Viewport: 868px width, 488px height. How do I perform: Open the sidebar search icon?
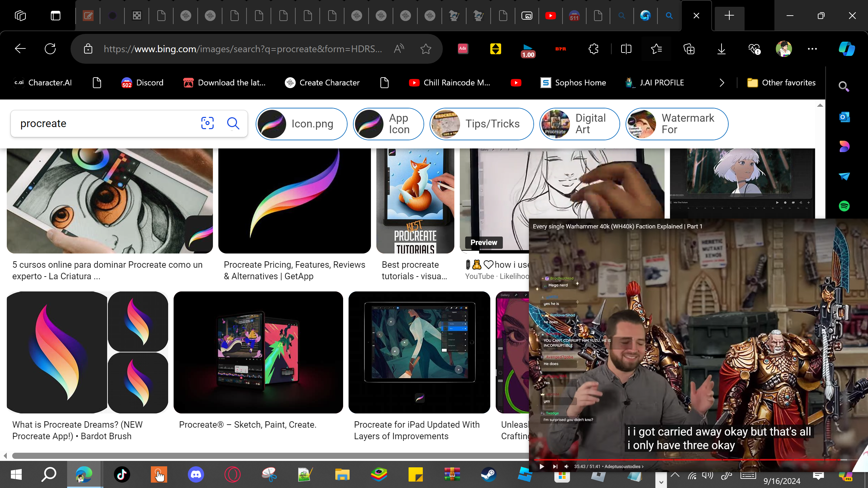(x=844, y=87)
